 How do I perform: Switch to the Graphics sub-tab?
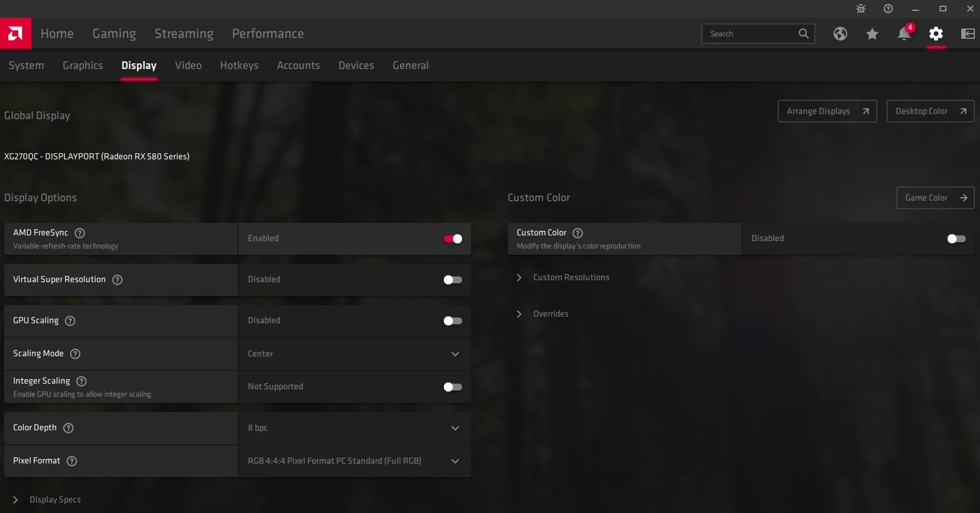(x=83, y=66)
